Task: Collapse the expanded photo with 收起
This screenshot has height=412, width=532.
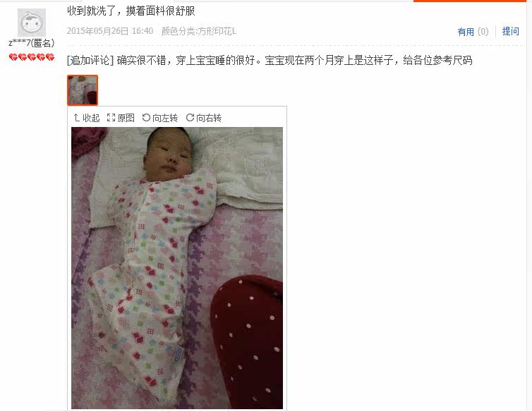Action: pos(87,118)
